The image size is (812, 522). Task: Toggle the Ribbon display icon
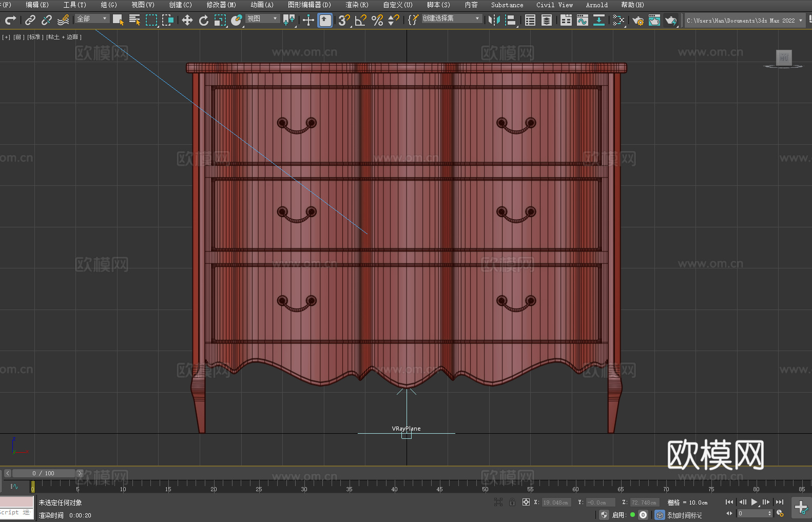(566, 20)
